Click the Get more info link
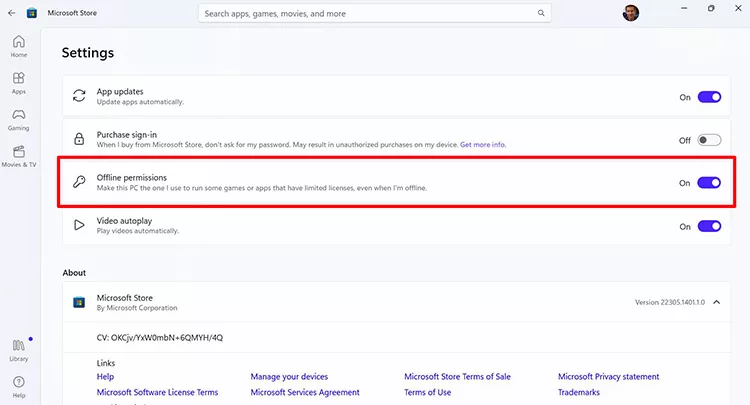 483,145
